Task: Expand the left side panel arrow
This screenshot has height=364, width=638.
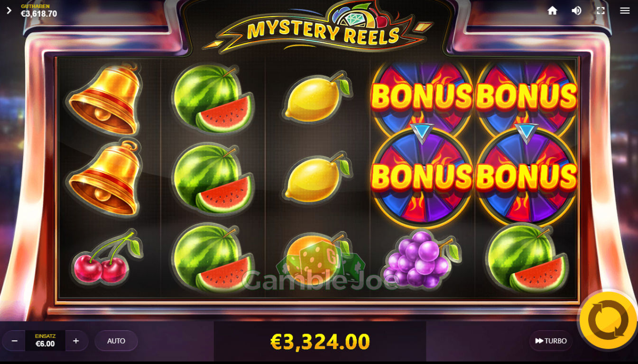Action: (9, 10)
